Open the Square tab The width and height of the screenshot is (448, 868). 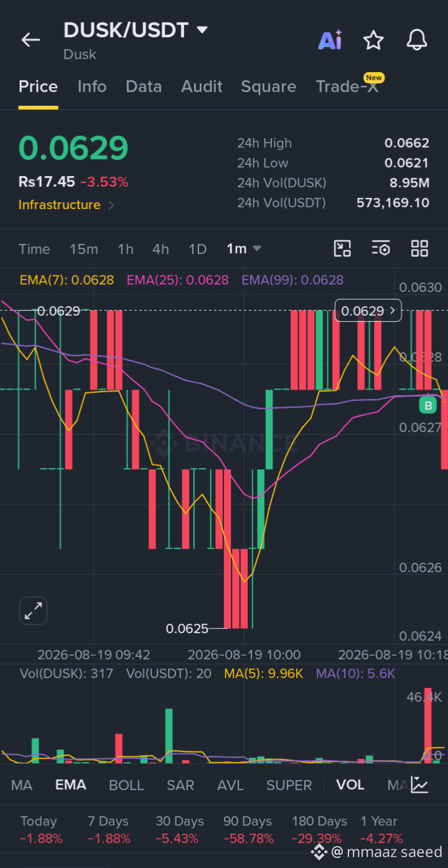[x=269, y=87]
